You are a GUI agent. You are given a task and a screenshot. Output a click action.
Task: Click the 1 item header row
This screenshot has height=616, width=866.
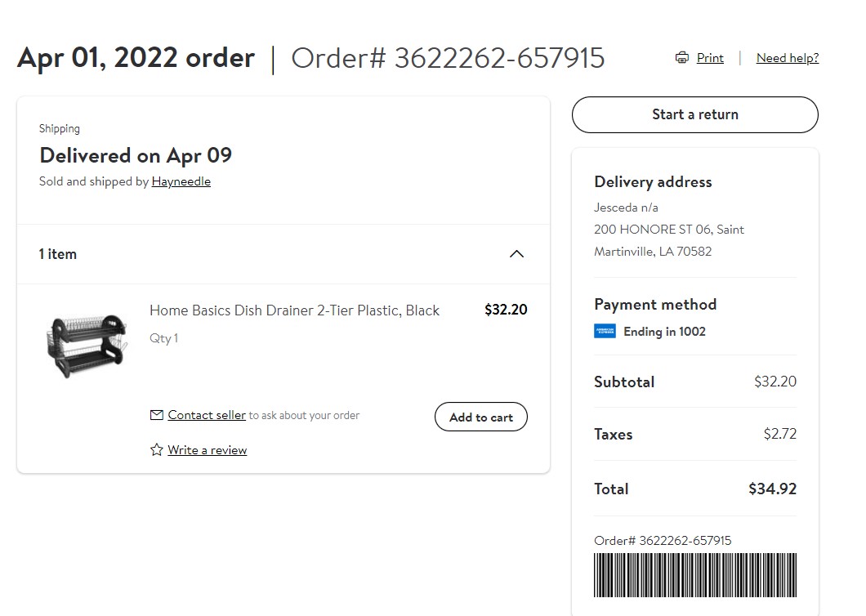[x=283, y=254]
